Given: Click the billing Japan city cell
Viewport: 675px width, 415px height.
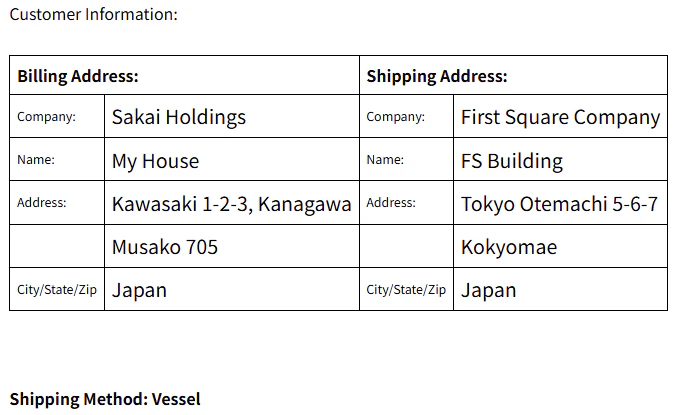Looking at the screenshot, I should [x=232, y=289].
